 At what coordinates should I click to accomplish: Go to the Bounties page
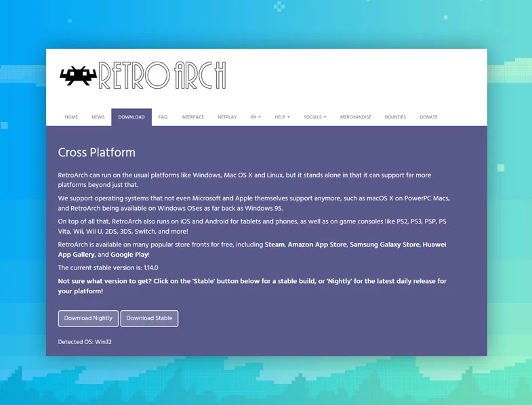pyautogui.click(x=395, y=117)
